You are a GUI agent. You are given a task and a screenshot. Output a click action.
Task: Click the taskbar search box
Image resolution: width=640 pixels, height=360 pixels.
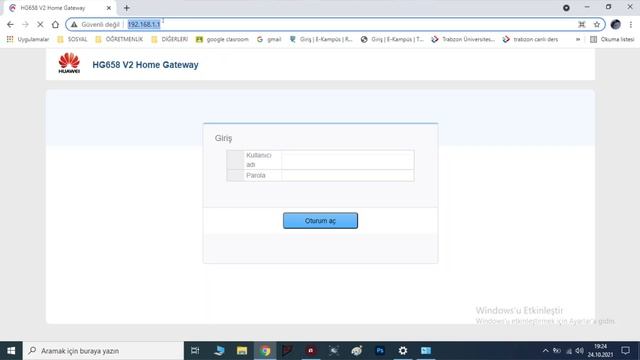pyautogui.click(x=103, y=351)
